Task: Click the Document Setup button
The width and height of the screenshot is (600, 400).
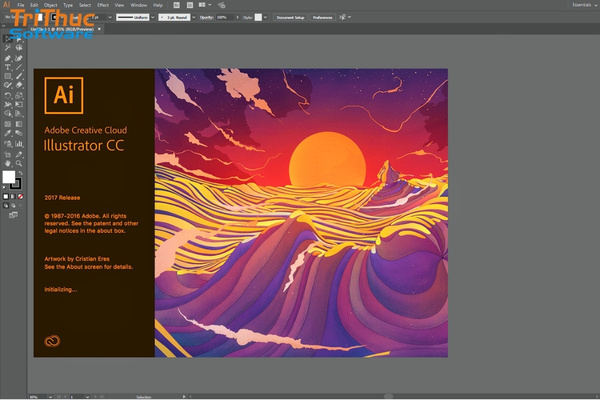Action: pyautogui.click(x=291, y=17)
